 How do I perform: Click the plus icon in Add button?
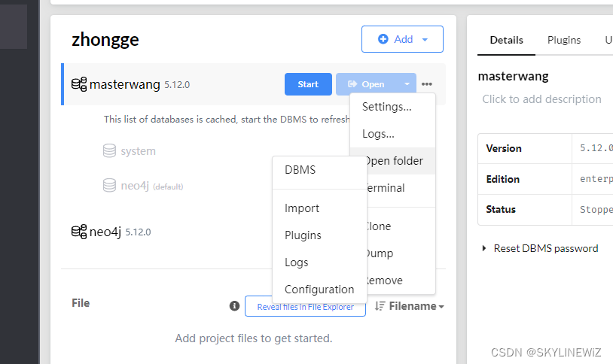tap(383, 39)
